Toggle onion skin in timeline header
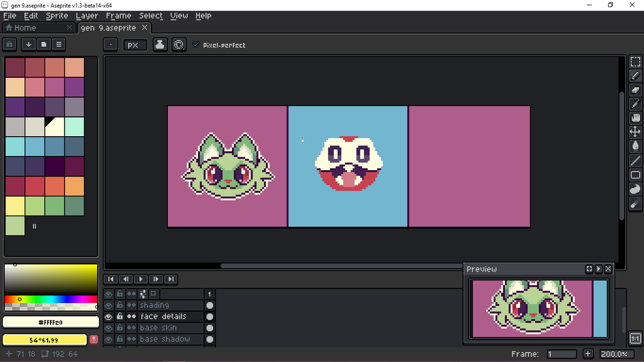 (153, 294)
